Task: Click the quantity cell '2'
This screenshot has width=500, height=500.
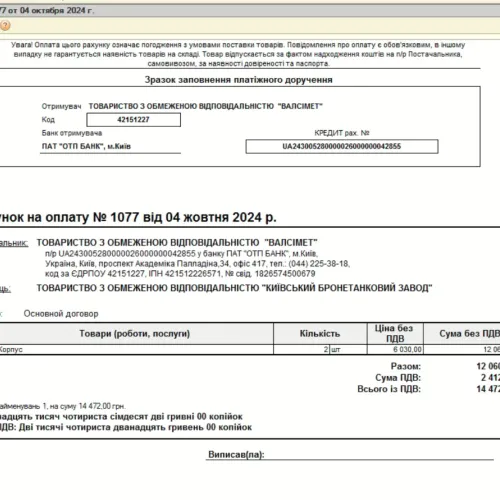Action: click(x=301, y=349)
